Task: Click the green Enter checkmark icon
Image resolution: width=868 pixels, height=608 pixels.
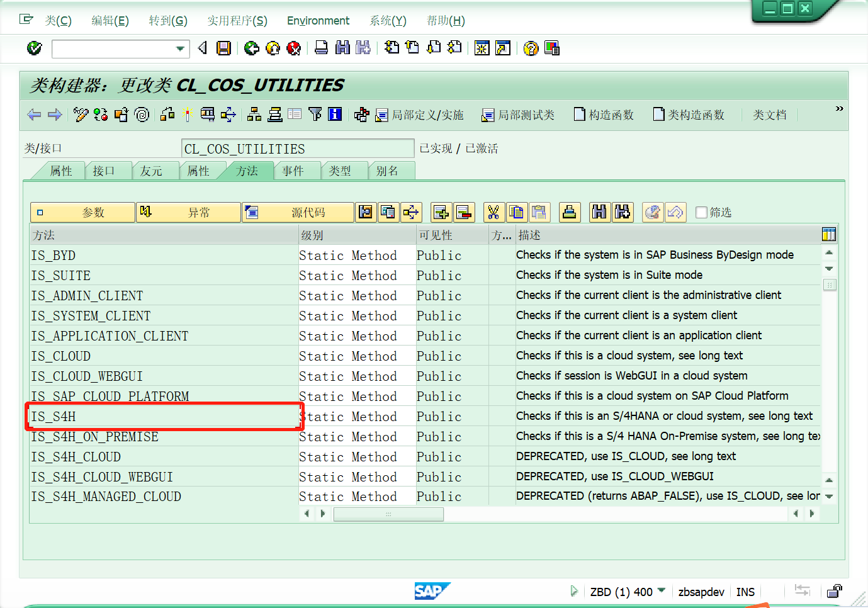Action: (34, 48)
